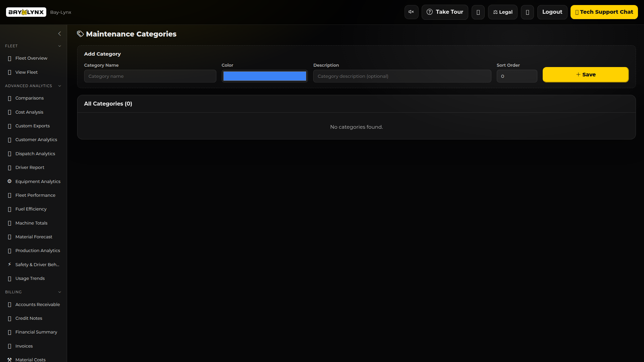The width and height of the screenshot is (644, 362).
Task: Select Equipment Analytics gear icon in sidebar
Action: (x=9, y=181)
